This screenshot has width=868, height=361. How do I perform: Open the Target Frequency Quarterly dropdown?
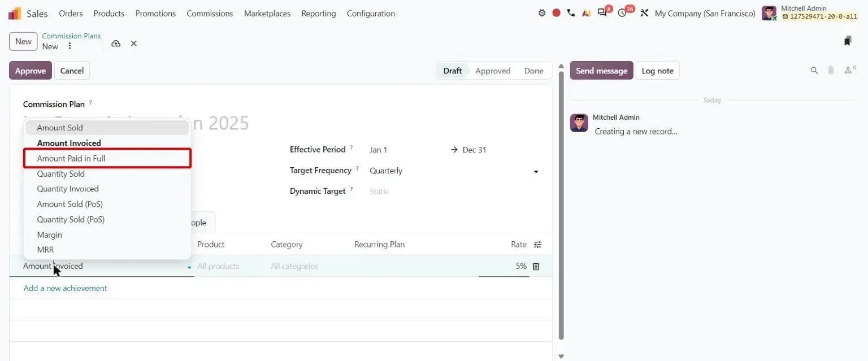(x=454, y=171)
